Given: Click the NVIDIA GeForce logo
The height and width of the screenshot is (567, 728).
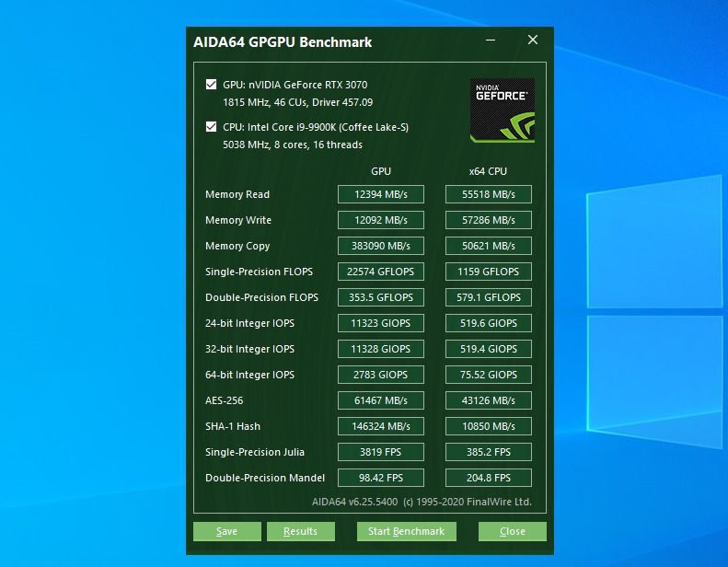Looking at the screenshot, I should click(502, 110).
